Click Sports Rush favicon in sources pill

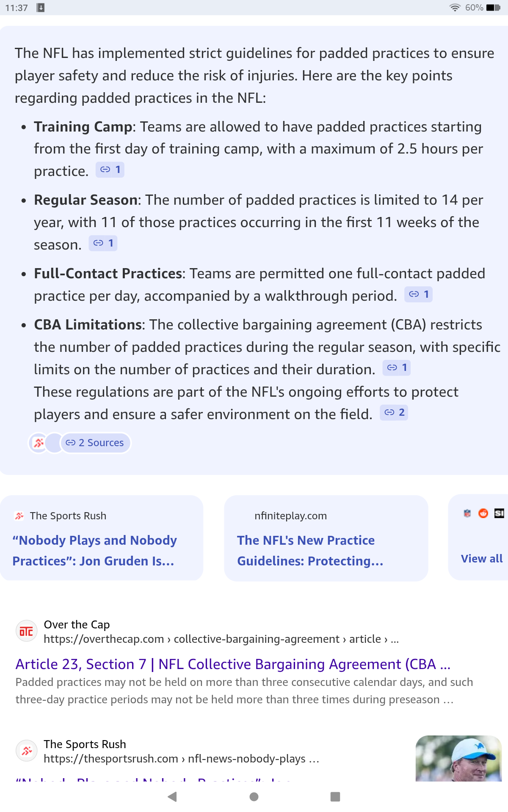coord(39,443)
